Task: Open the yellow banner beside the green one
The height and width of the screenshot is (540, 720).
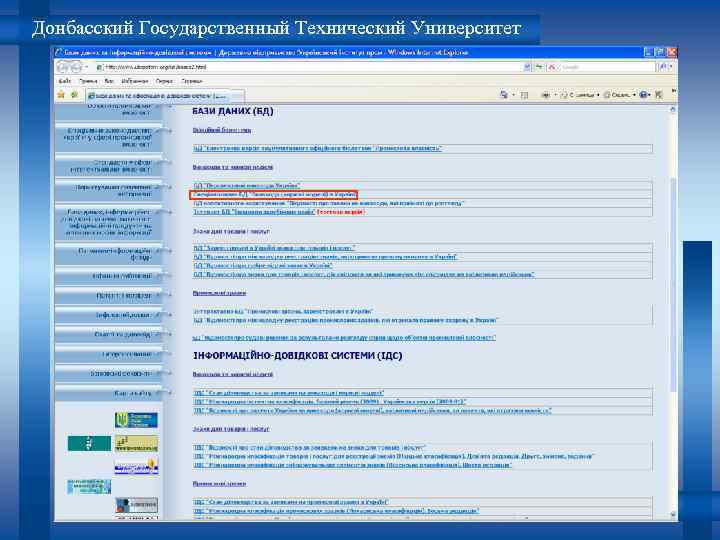Action: point(136,444)
